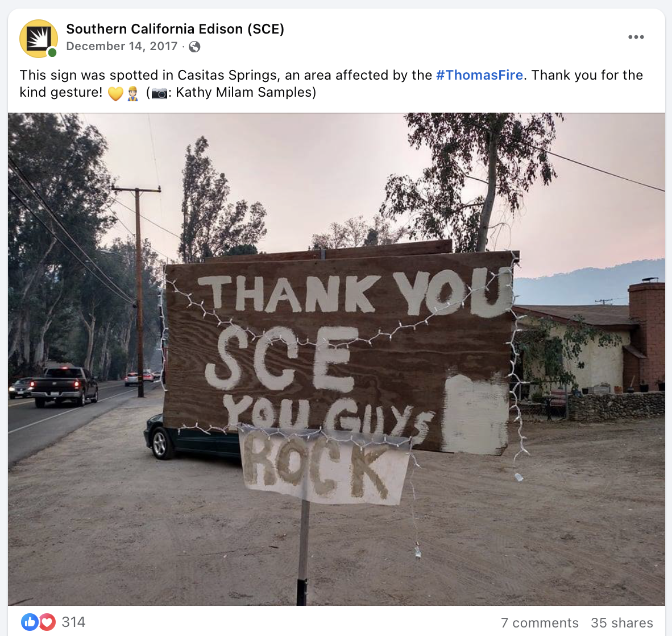The height and width of the screenshot is (636, 672).
Task: Click the yellow heart emoji in post
Action: coord(115,93)
